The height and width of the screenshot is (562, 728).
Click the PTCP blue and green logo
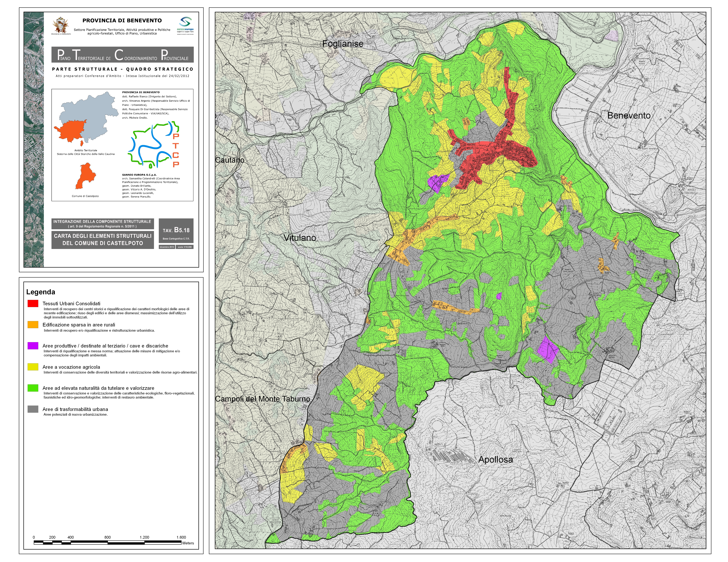[154, 144]
